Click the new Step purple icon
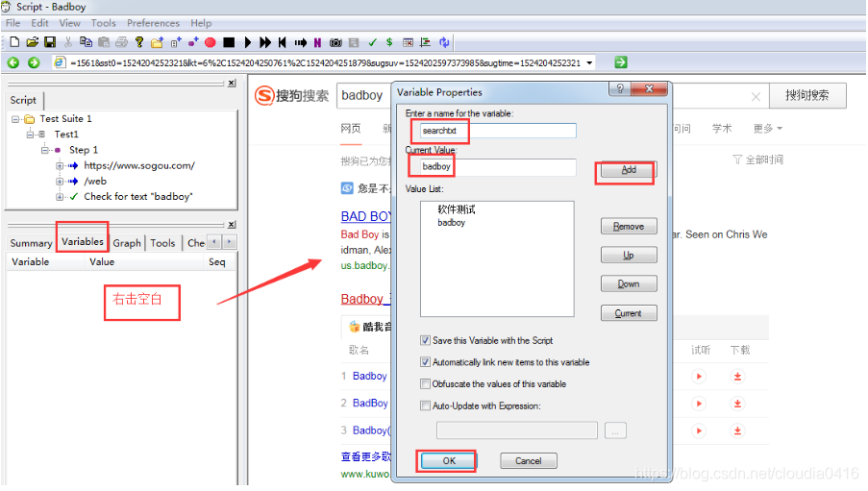The image size is (868, 491). (x=193, y=42)
